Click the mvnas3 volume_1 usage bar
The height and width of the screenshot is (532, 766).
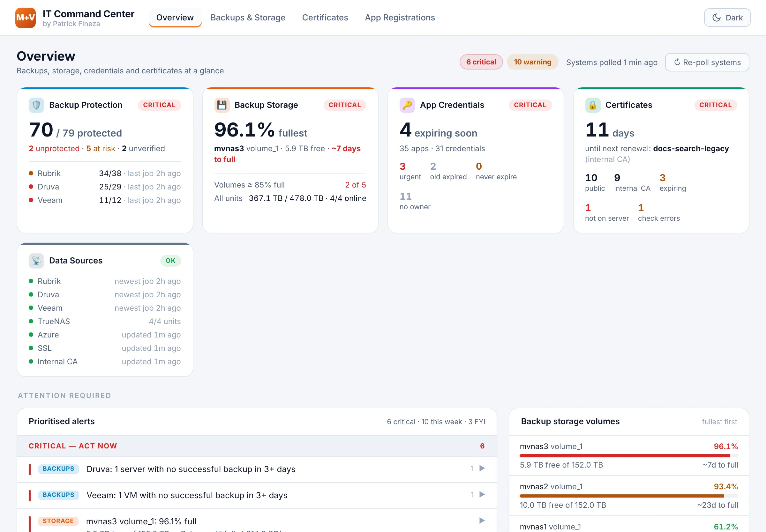click(x=629, y=456)
